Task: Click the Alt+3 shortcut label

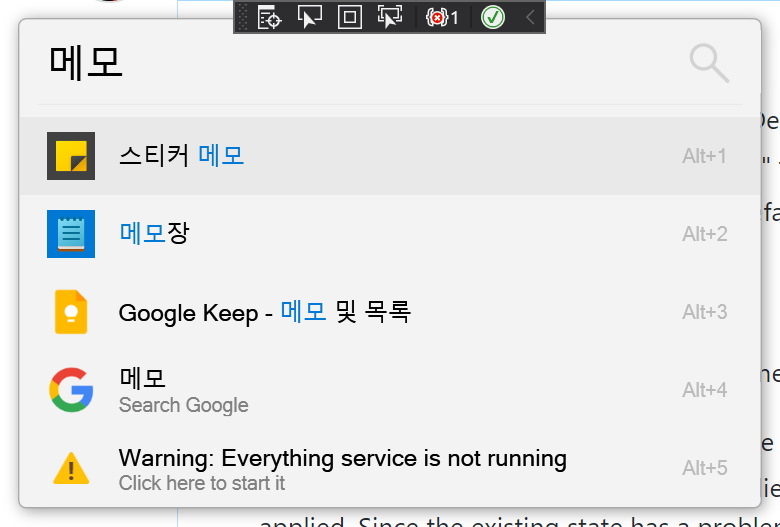Action: point(704,312)
